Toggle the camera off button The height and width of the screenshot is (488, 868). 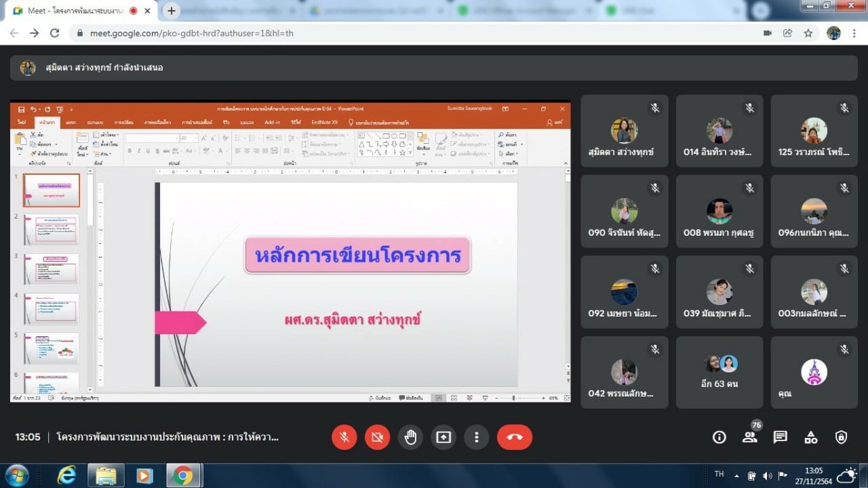pyautogui.click(x=377, y=437)
